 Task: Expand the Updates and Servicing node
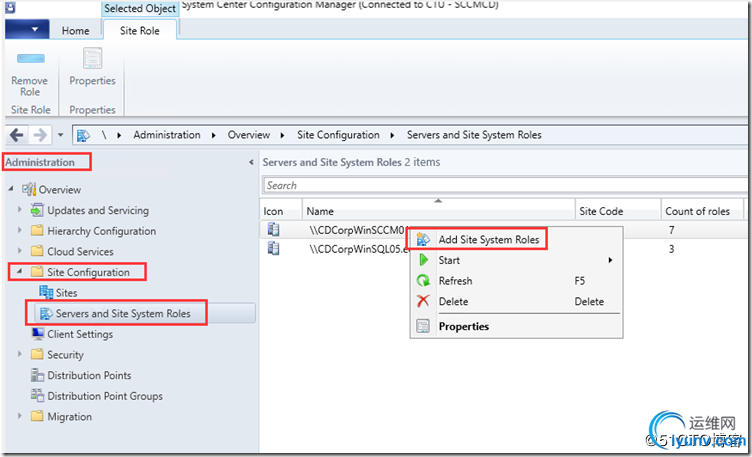click(20, 210)
